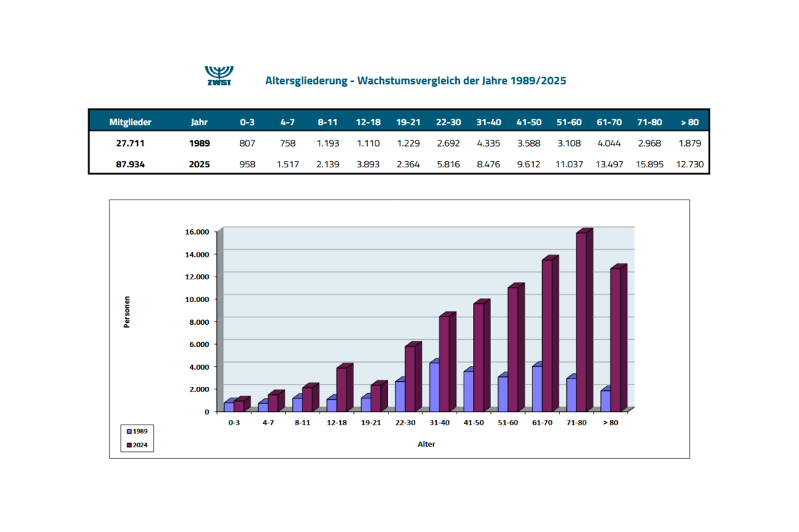Select the purple 2024 legend swatch

[x=129, y=445]
